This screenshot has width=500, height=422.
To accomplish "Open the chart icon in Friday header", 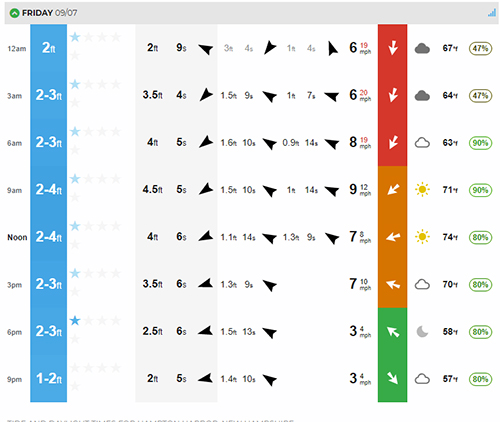I will coord(492,13).
